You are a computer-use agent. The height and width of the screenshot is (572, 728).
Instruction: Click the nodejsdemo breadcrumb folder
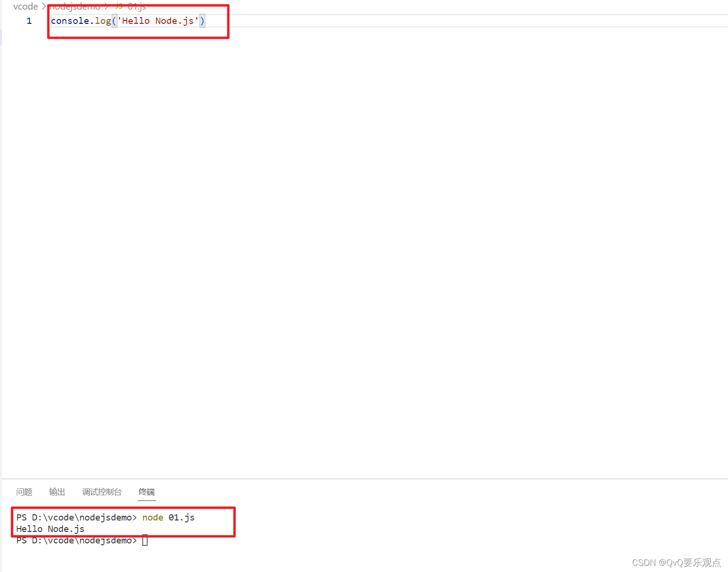75,6
